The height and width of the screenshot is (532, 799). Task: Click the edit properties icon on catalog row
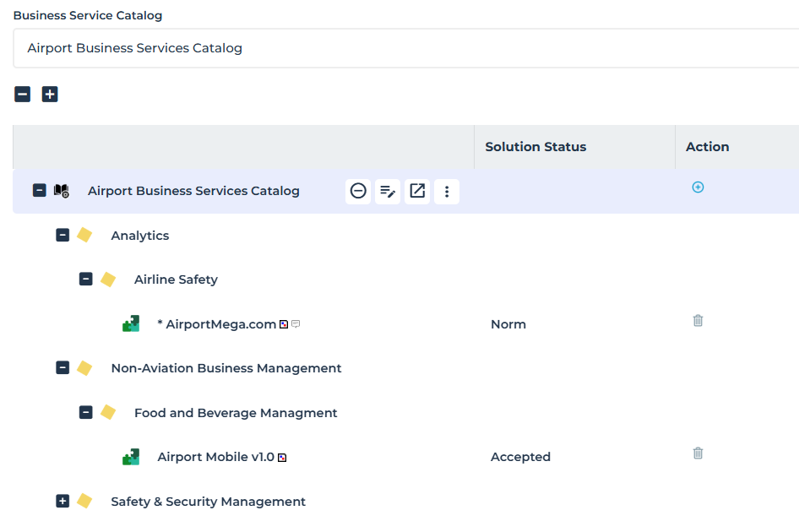coord(388,192)
